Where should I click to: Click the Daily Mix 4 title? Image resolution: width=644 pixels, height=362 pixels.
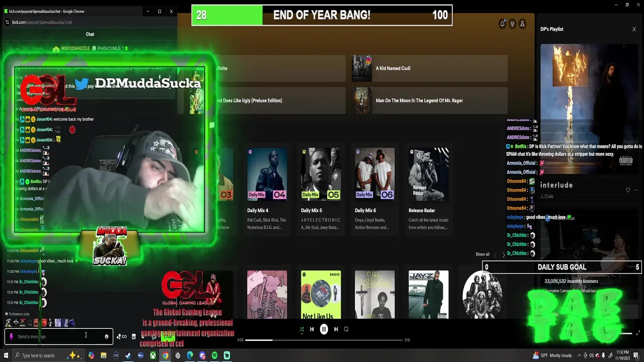(x=258, y=211)
